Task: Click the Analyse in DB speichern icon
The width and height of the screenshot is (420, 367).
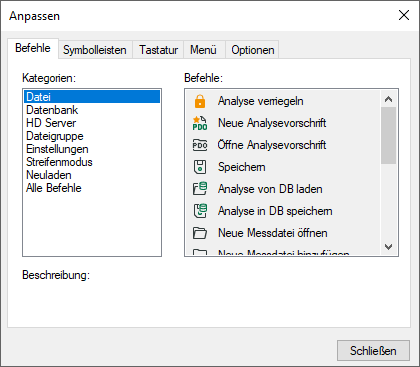Action: [x=200, y=211]
